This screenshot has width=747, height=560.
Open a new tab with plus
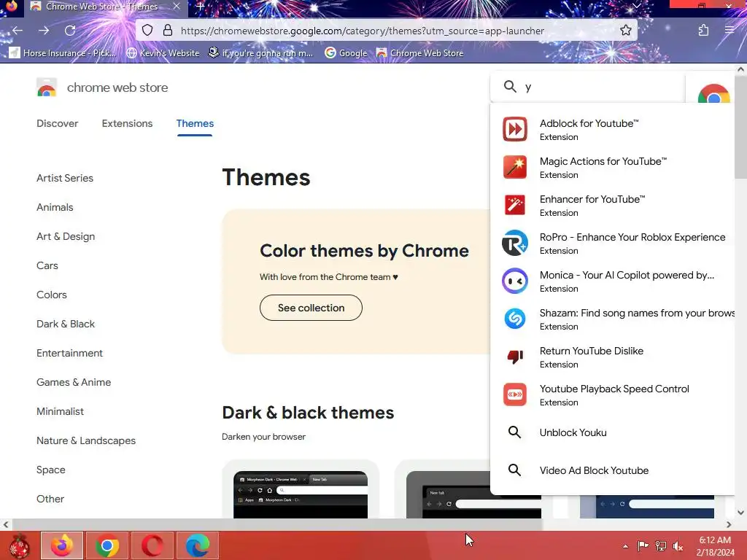point(201,7)
